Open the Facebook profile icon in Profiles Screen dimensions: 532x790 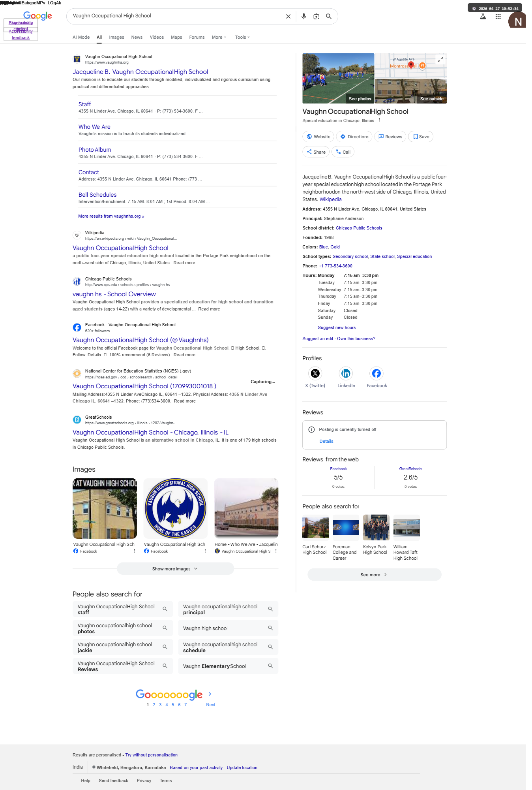(x=377, y=373)
